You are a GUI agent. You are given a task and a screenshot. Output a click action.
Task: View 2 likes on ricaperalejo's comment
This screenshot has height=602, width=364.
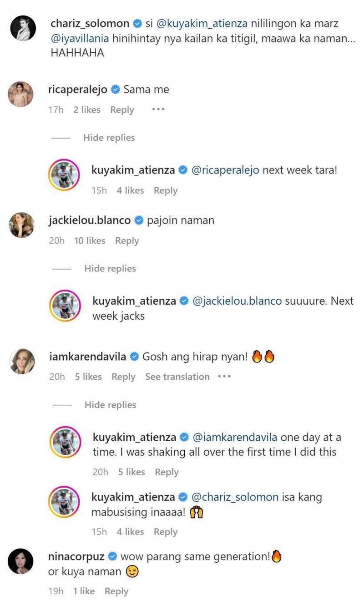[x=87, y=110]
